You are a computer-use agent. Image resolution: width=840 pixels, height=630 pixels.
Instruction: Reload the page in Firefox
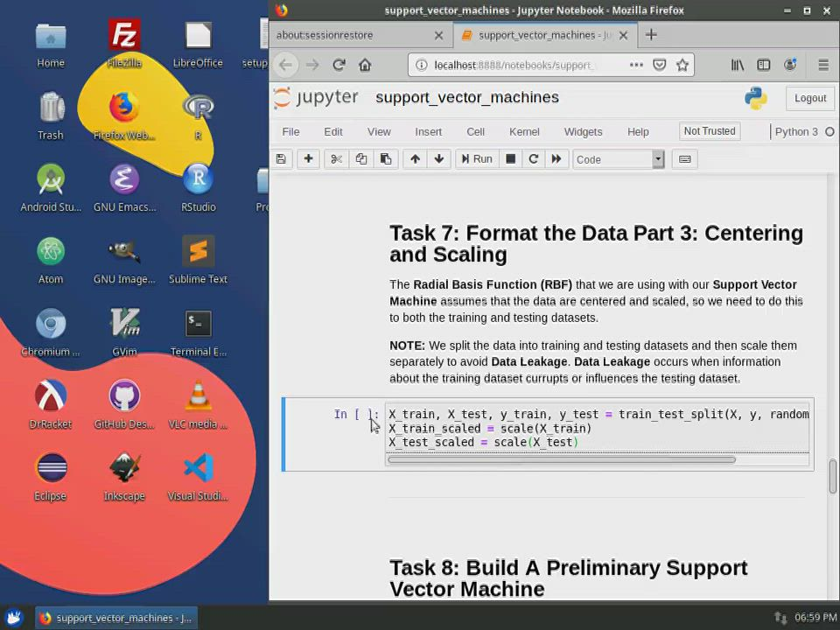pyautogui.click(x=339, y=66)
